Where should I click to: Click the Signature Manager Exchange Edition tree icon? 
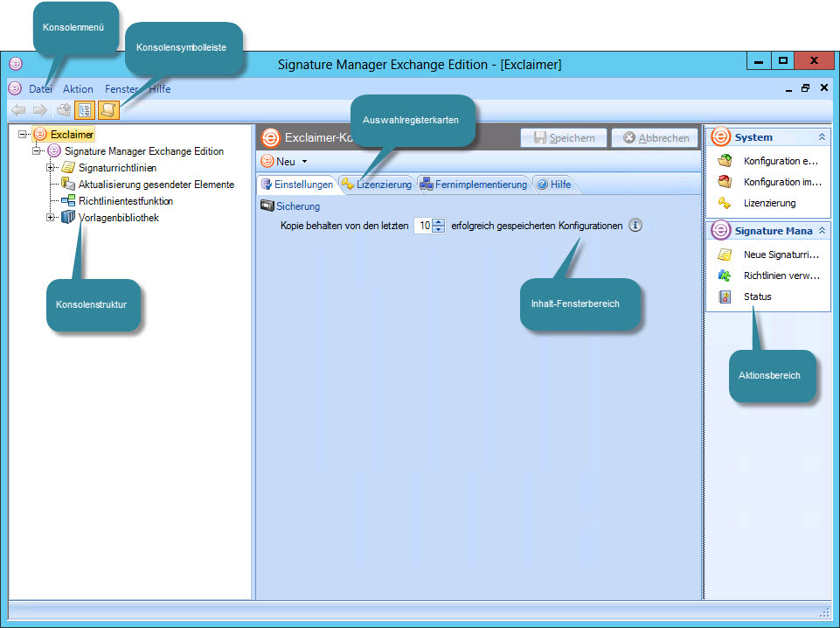[x=54, y=151]
